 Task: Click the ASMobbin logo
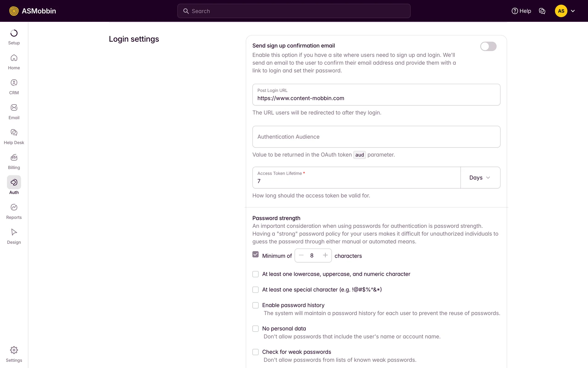tap(33, 11)
